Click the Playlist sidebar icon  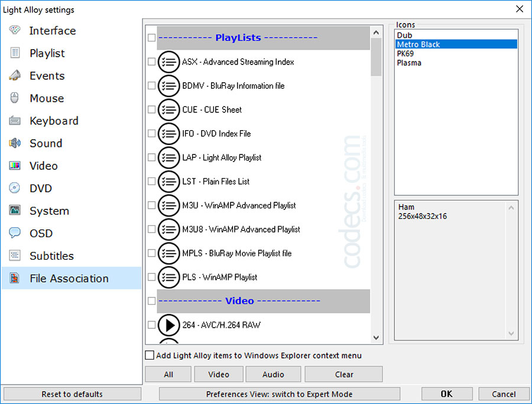coord(15,53)
